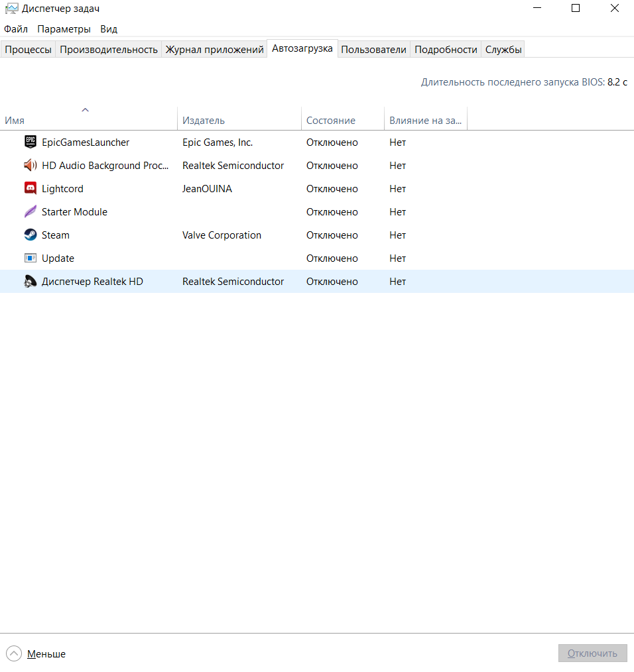
Task: Click Realtek Semiconductor in Диспетчер Realtek HD row
Action: [233, 281]
